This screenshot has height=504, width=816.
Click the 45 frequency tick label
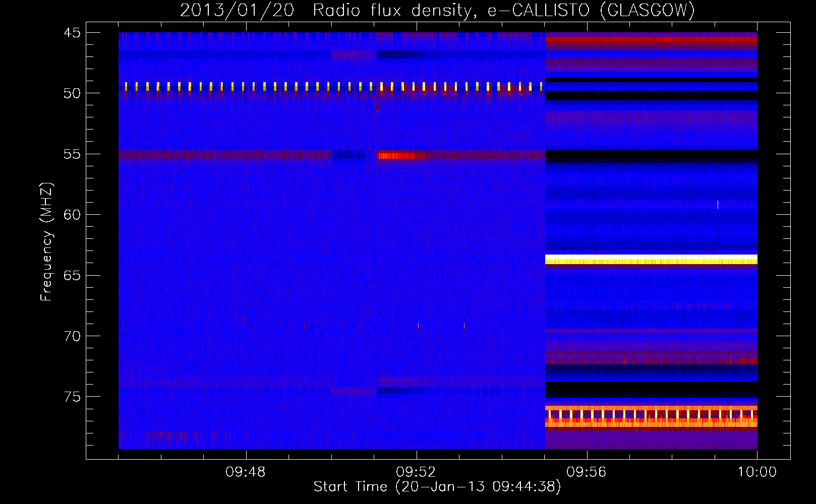pyautogui.click(x=72, y=33)
